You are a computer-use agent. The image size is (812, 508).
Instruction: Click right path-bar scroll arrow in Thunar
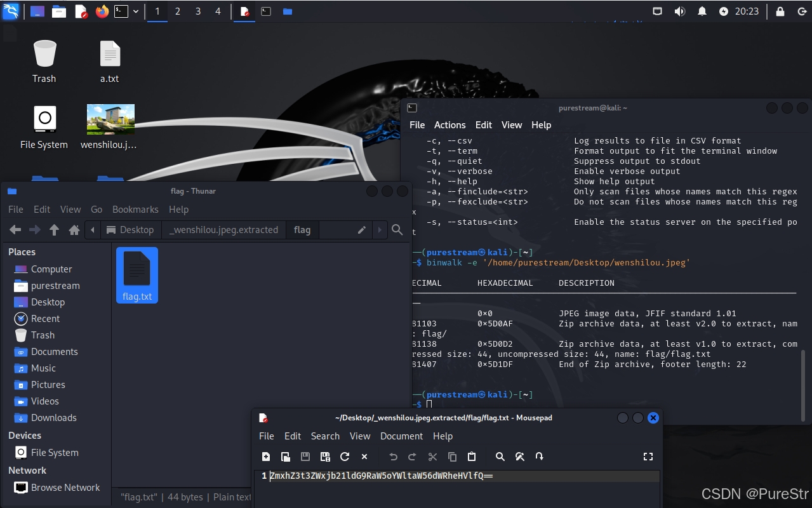[x=380, y=230]
